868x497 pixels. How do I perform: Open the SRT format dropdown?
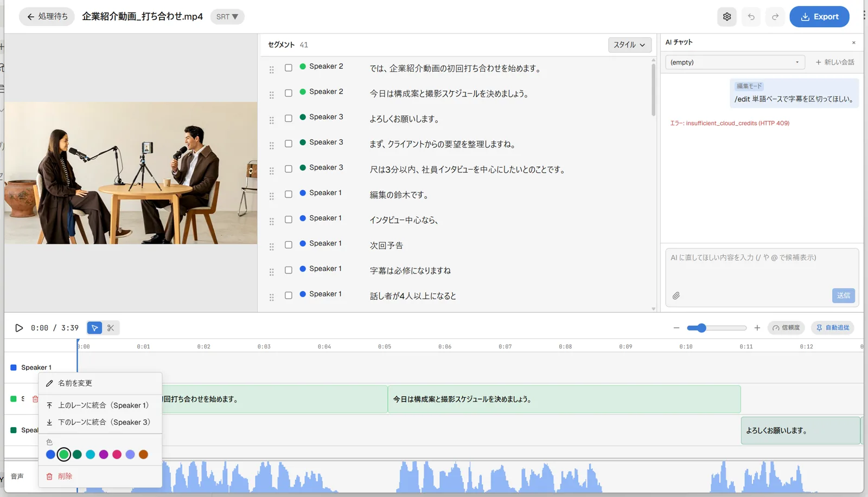click(227, 17)
